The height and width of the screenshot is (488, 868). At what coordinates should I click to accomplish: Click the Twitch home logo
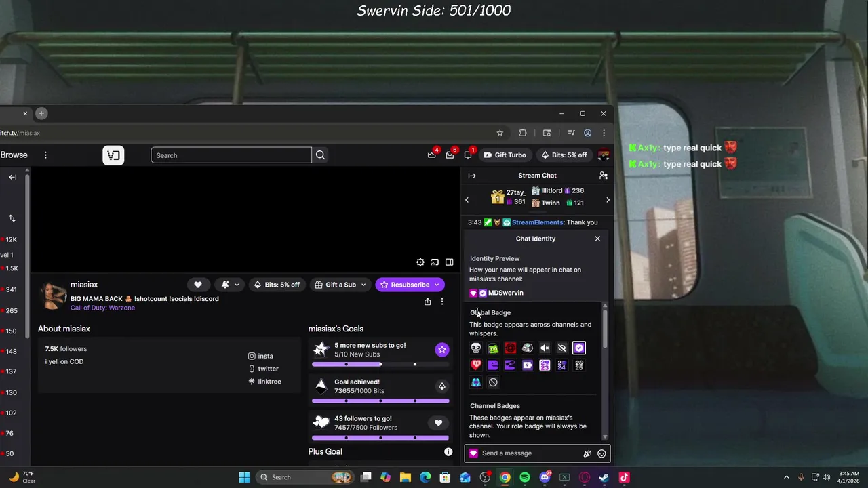[113, 155]
